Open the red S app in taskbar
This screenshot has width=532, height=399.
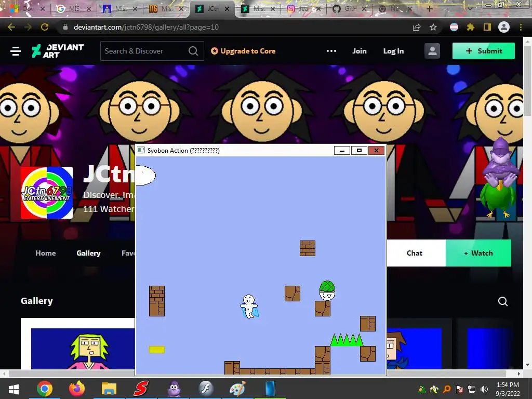coord(141,389)
